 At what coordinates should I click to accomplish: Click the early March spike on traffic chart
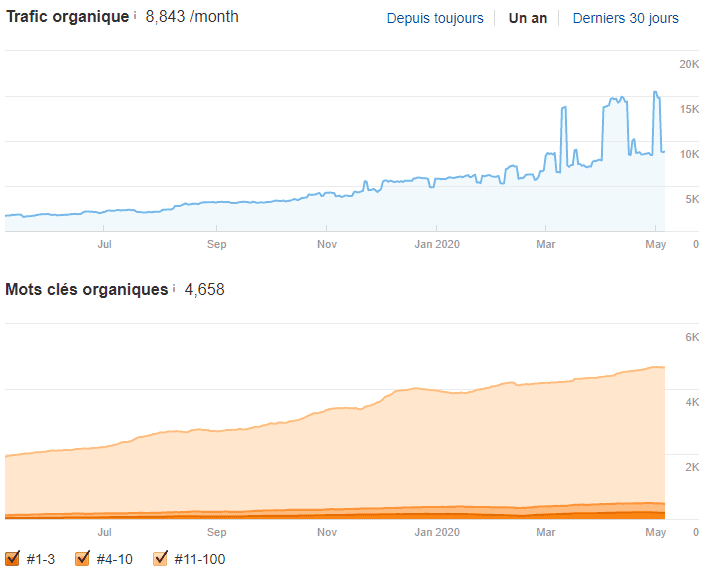[564, 108]
